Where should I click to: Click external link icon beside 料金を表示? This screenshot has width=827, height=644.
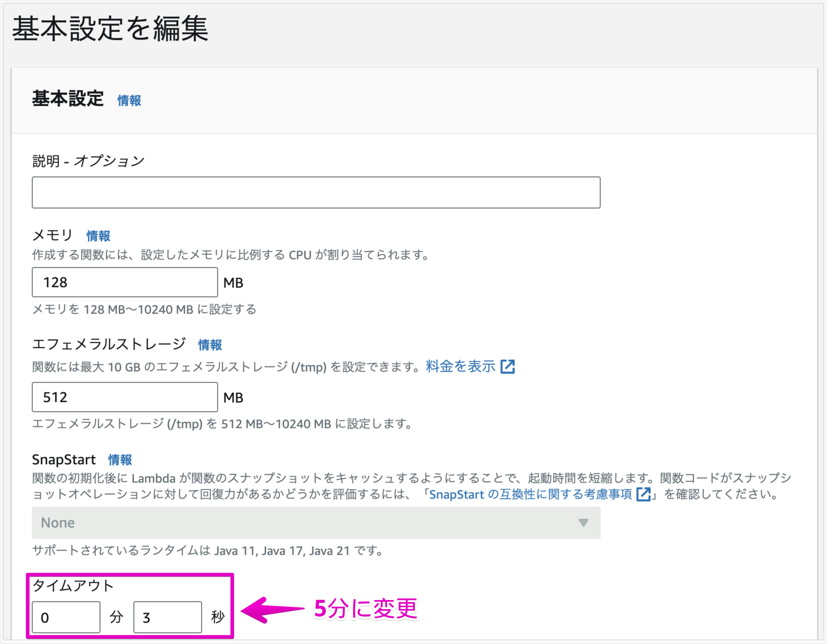tap(507, 367)
